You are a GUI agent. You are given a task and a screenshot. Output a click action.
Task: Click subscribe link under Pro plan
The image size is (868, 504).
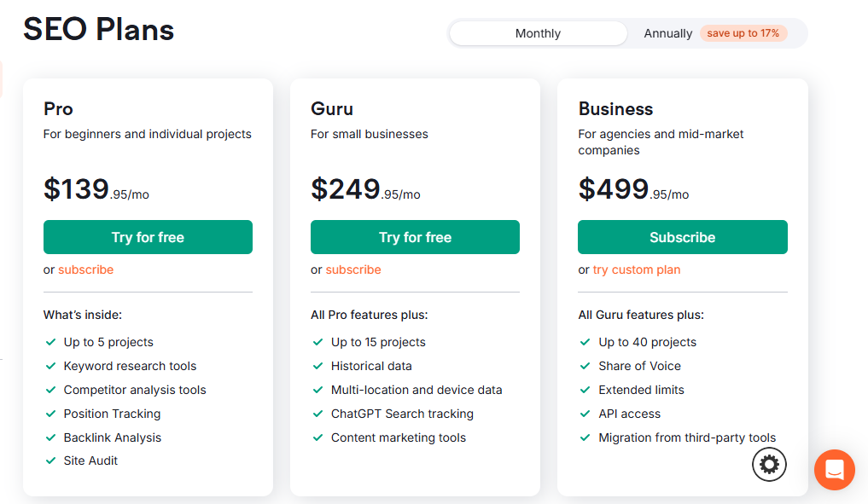pos(86,269)
